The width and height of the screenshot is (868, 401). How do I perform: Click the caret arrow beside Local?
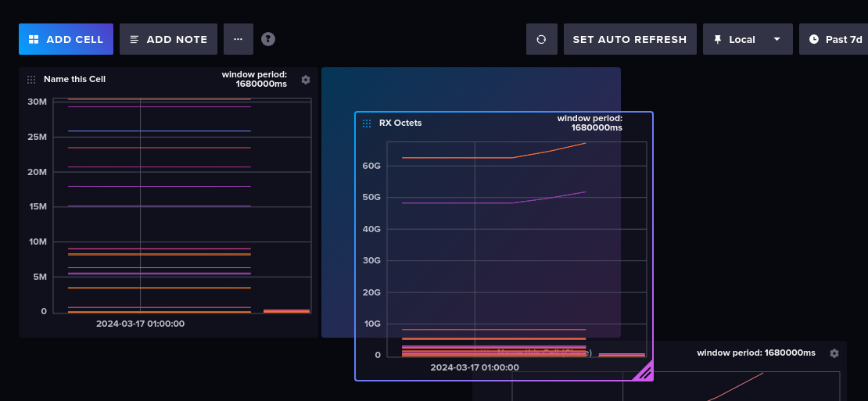coord(777,39)
